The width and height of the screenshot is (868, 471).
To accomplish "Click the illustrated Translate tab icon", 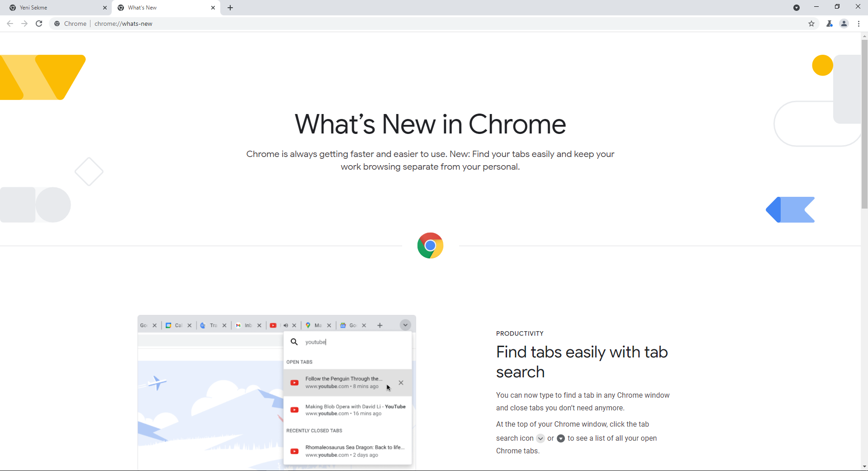I will point(203,325).
